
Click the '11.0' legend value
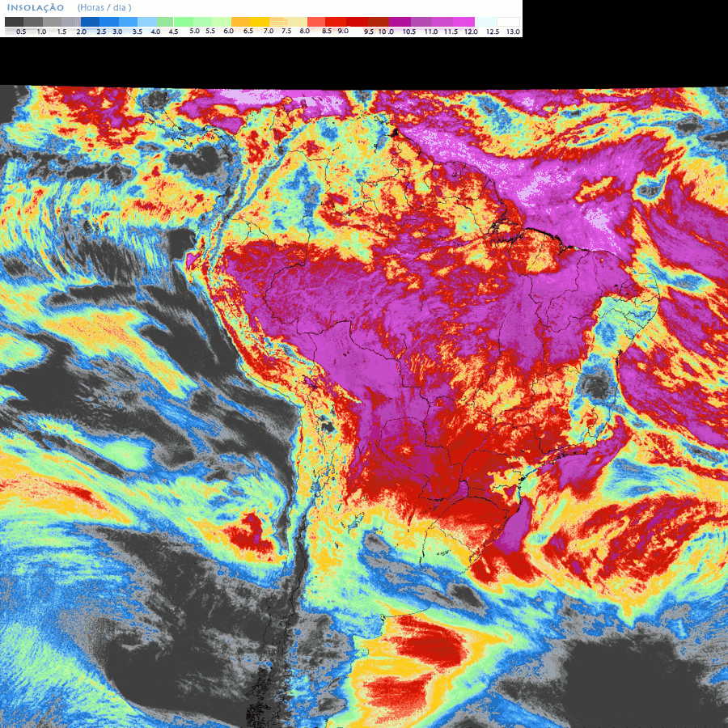click(431, 32)
